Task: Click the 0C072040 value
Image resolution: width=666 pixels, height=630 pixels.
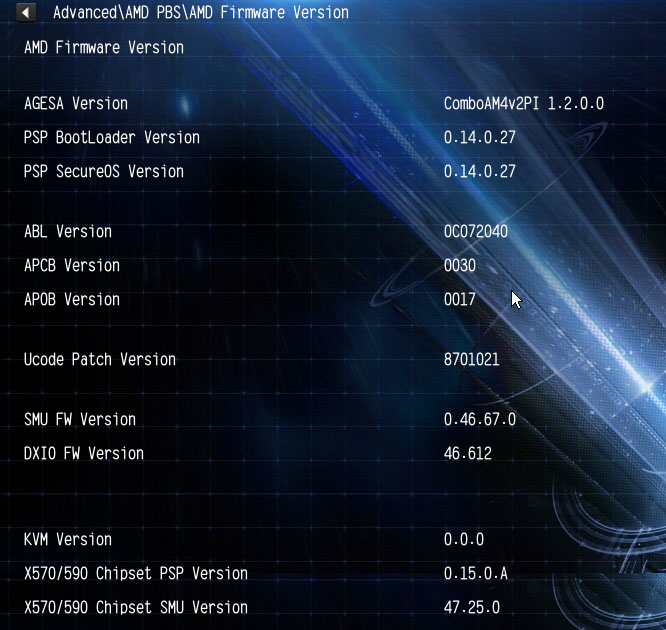Action: coord(476,232)
